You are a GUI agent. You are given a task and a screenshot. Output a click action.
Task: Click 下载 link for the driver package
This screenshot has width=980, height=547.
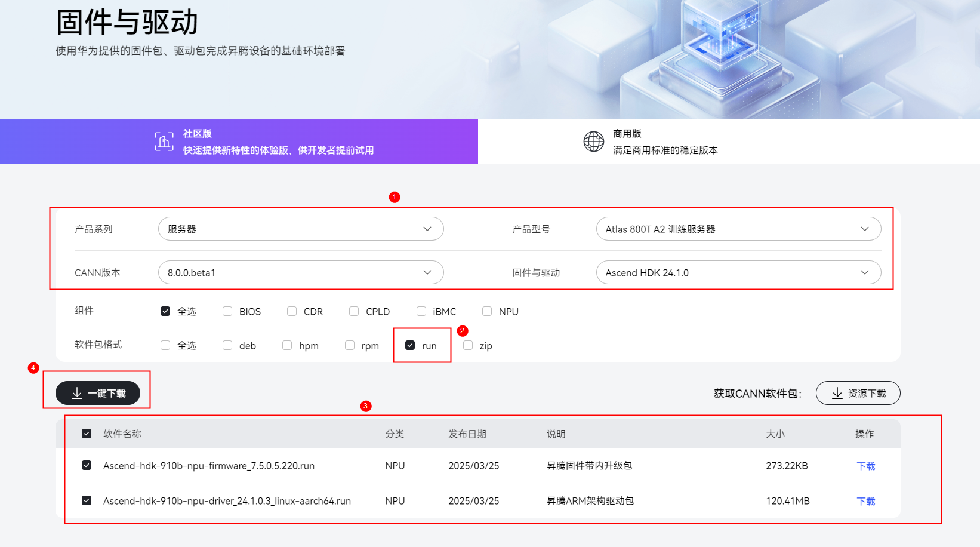(865, 500)
